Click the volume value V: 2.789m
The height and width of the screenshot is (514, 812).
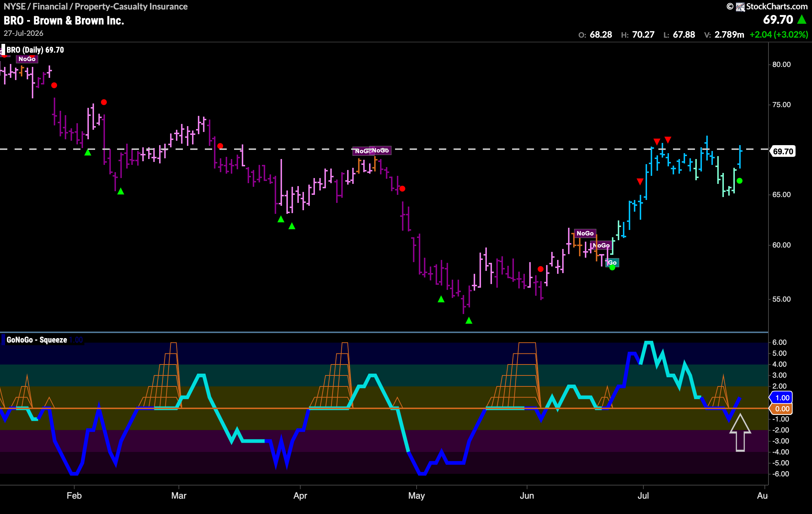724,35
